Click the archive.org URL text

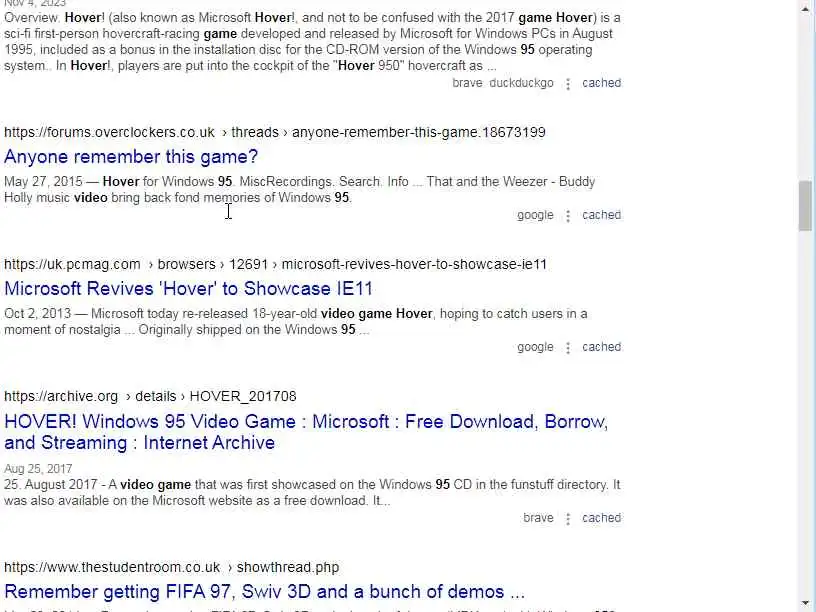tap(61, 397)
